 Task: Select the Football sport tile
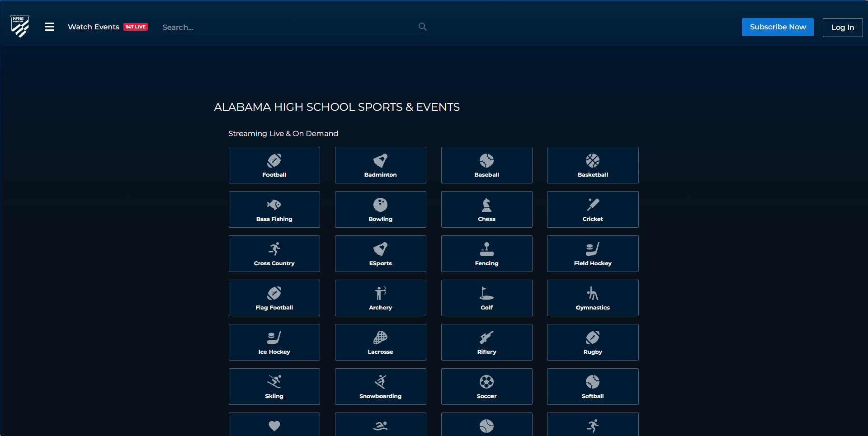tap(274, 165)
